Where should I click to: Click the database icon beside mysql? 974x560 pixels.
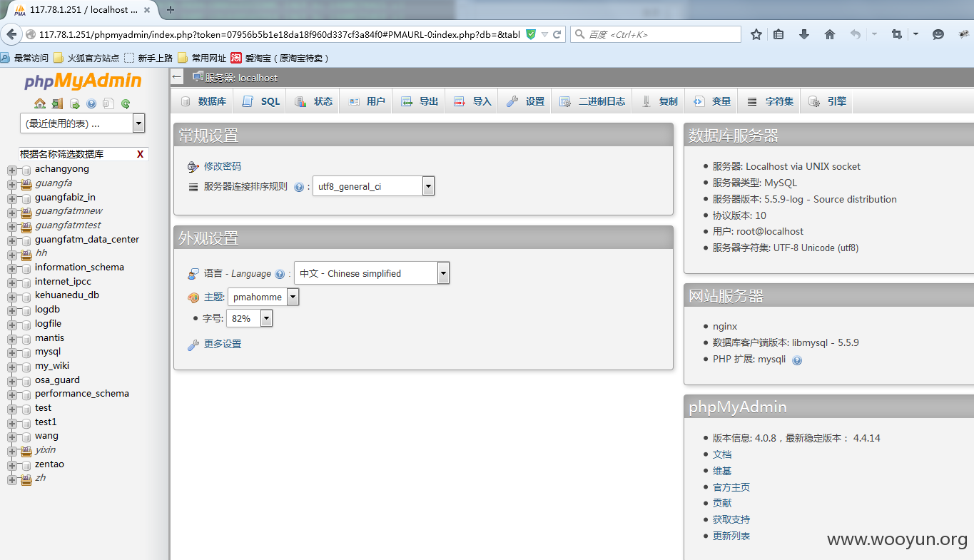tap(26, 352)
